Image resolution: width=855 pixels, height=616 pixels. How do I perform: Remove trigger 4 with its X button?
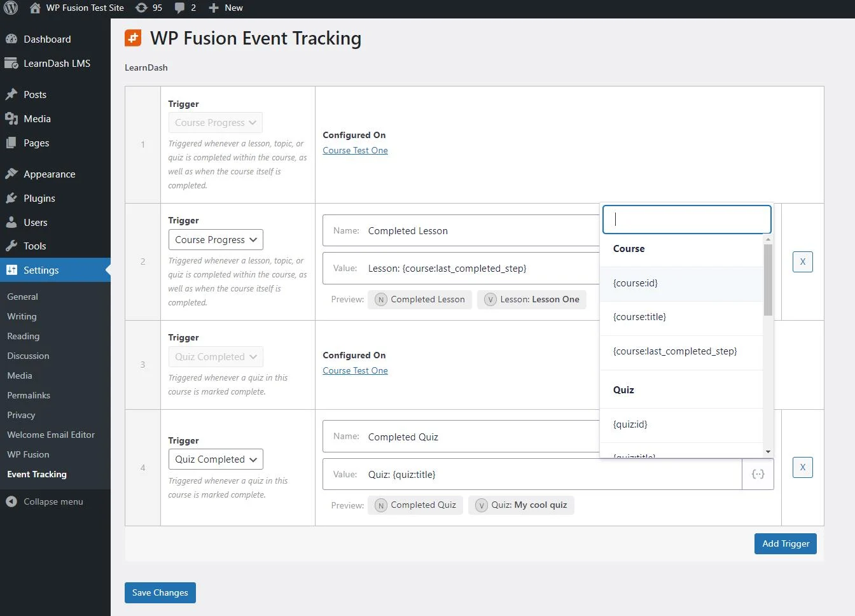click(x=803, y=467)
